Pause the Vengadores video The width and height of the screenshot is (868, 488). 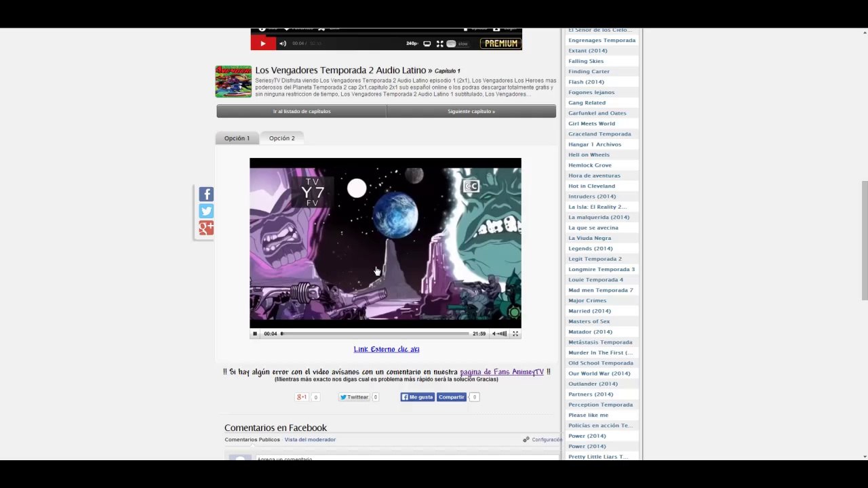click(255, 333)
